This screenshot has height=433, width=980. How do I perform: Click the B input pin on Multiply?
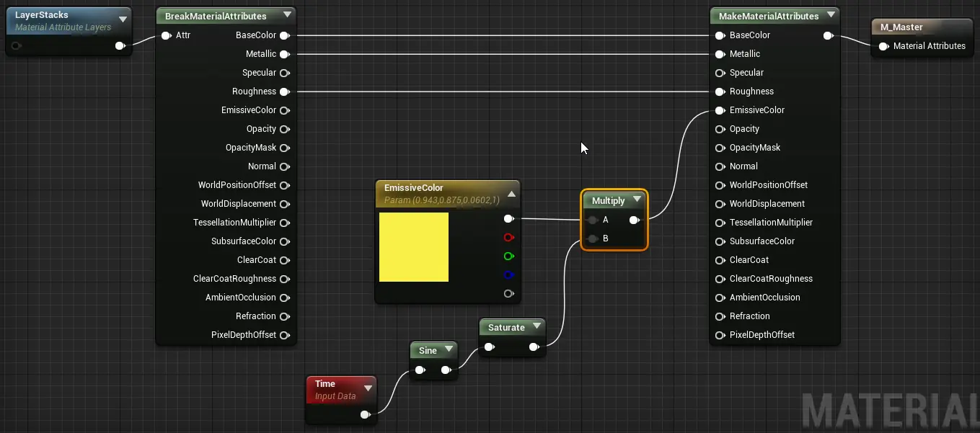(593, 238)
